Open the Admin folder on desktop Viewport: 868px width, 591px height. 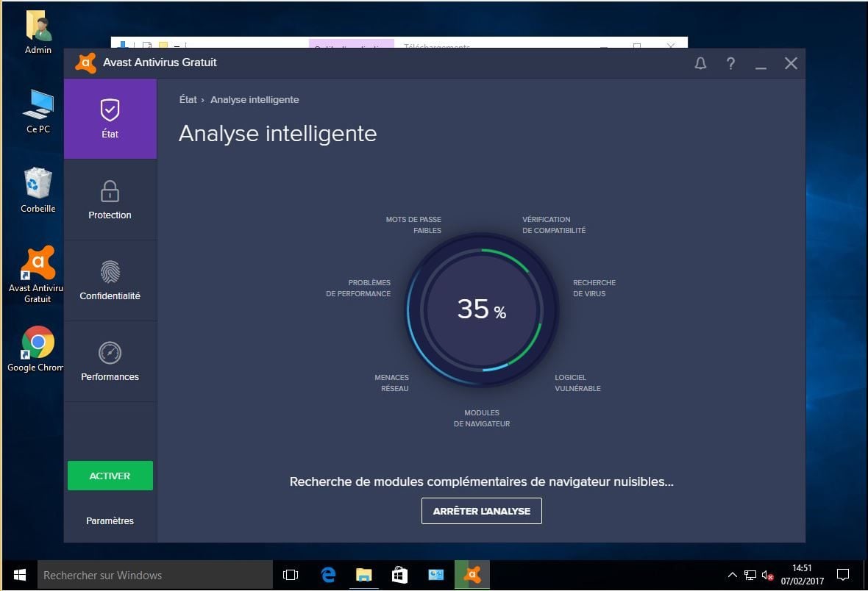38,32
